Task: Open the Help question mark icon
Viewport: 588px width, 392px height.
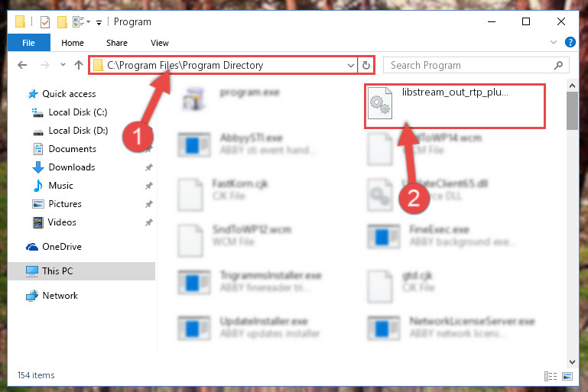Action: tap(570, 42)
